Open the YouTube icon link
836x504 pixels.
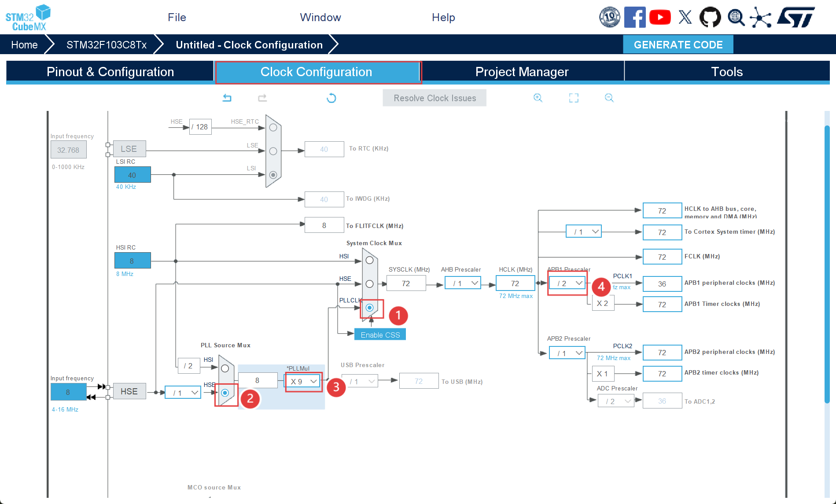(660, 17)
